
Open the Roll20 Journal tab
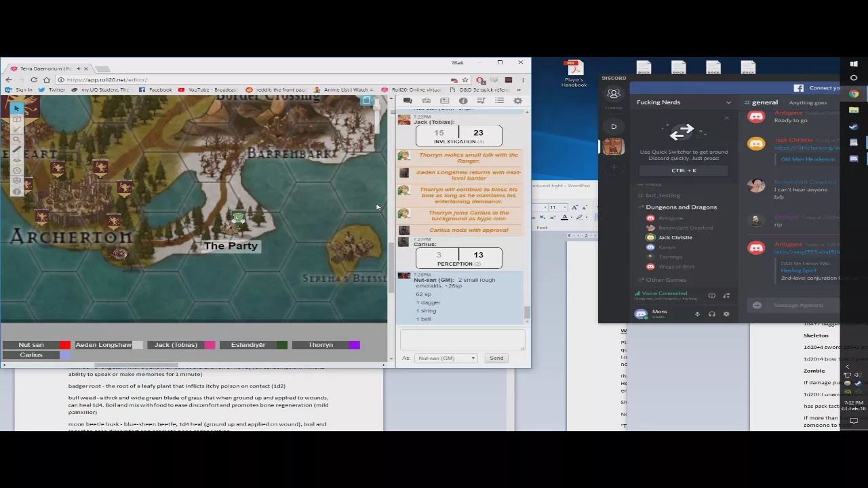pyautogui.click(x=444, y=101)
